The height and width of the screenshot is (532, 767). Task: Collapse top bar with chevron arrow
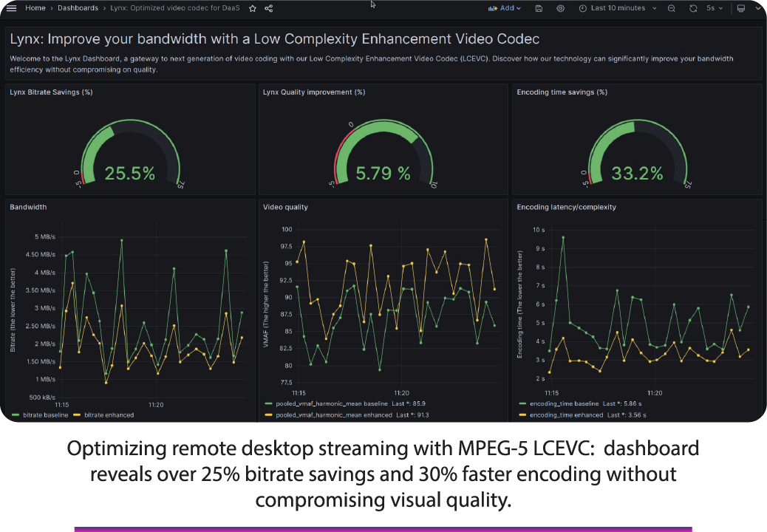tap(759, 8)
